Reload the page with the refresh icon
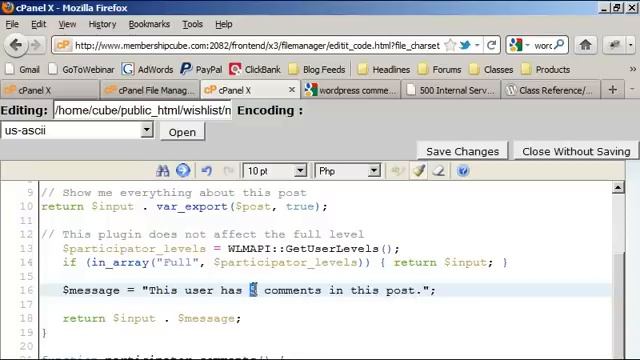Viewport: 640px width, 360px height. click(491, 45)
